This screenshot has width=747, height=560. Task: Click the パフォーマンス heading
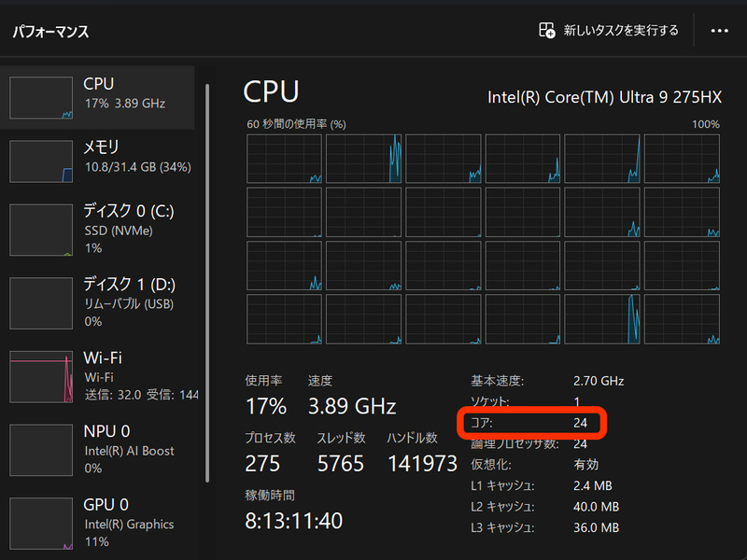coord(51,31)
